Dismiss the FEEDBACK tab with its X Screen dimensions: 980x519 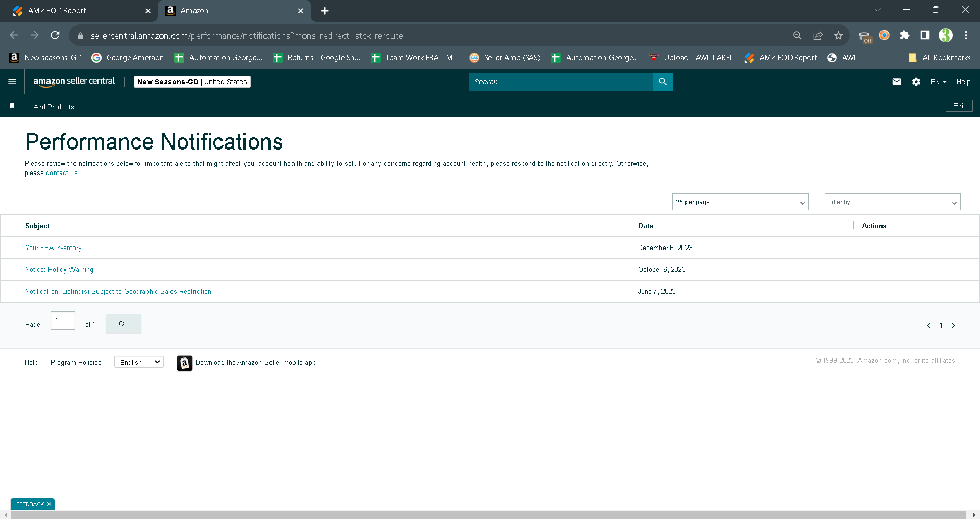click(x=49, y=504)
